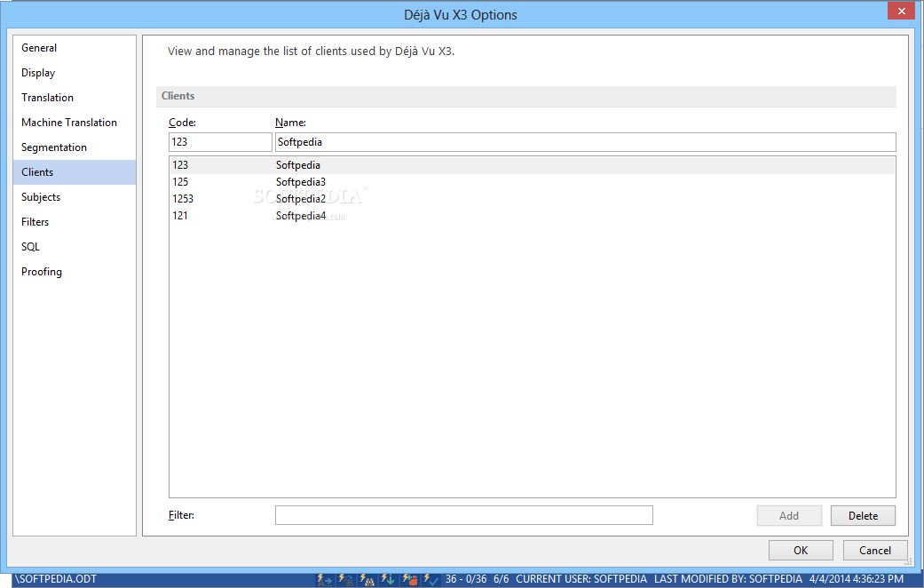Select client row Softpedia4
This screenshot has height=588, width=924.
[533, 215]
